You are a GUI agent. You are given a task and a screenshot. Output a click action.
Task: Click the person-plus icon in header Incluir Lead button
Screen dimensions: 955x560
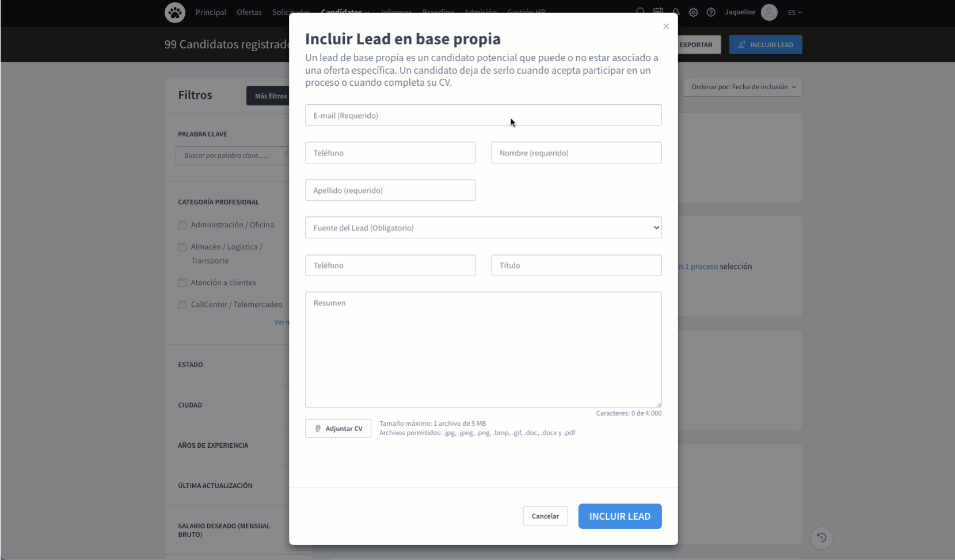pyautogui.click(x=742, y=45)
